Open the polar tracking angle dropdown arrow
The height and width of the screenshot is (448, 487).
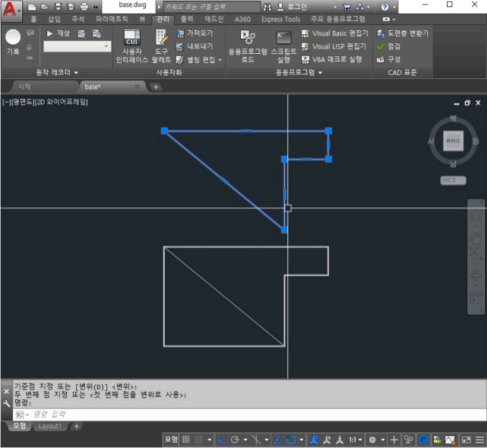point(245,439)
